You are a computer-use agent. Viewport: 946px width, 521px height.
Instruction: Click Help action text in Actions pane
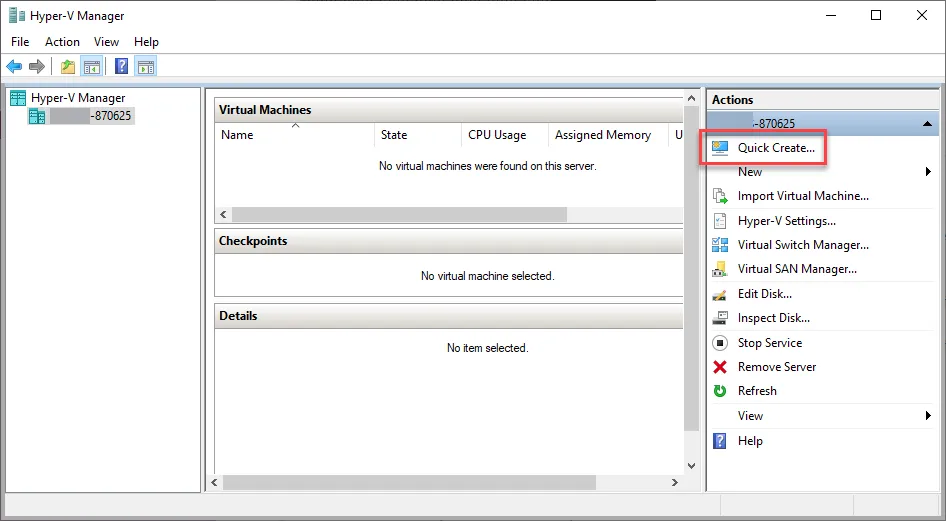coord(750,441)
